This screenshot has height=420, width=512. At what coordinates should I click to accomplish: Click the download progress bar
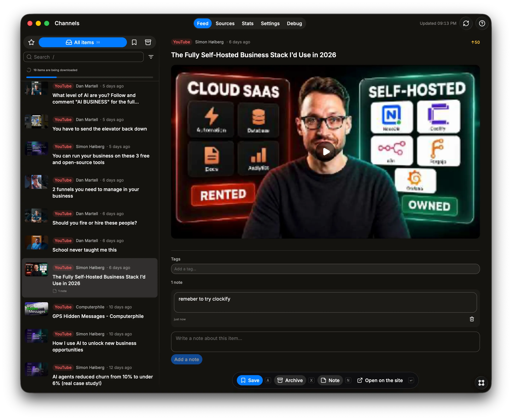click(90, 77)
